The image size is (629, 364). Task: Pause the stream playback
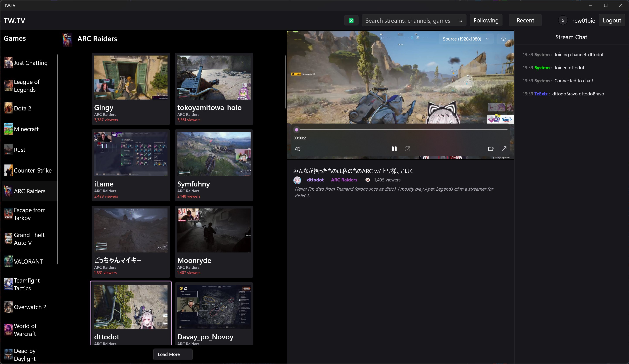pos(394,149)
